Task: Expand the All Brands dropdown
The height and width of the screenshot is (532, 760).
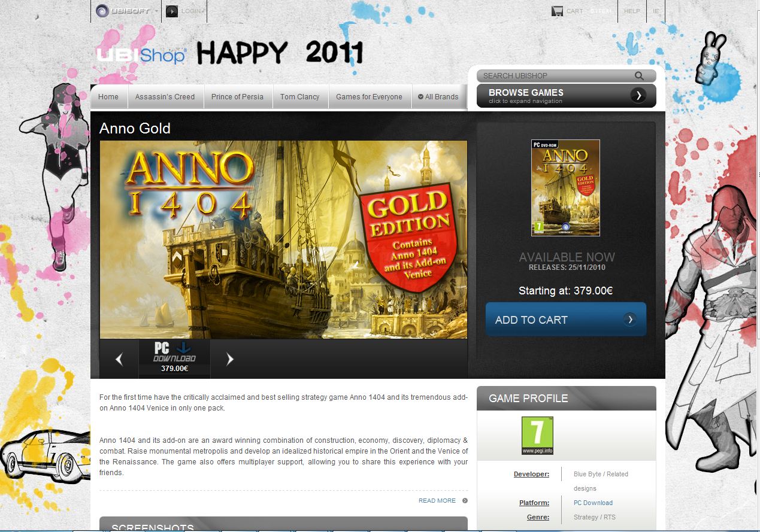Action: [438, 97]
